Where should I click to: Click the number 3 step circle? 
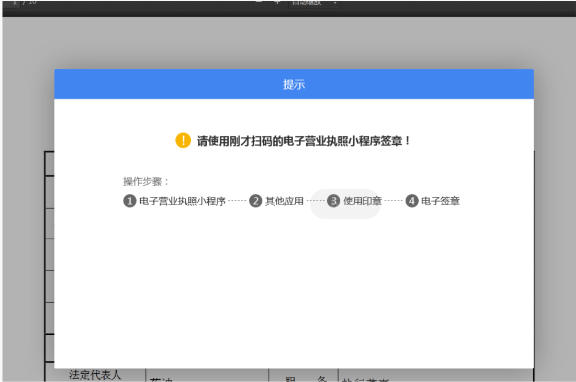(334, 201)
